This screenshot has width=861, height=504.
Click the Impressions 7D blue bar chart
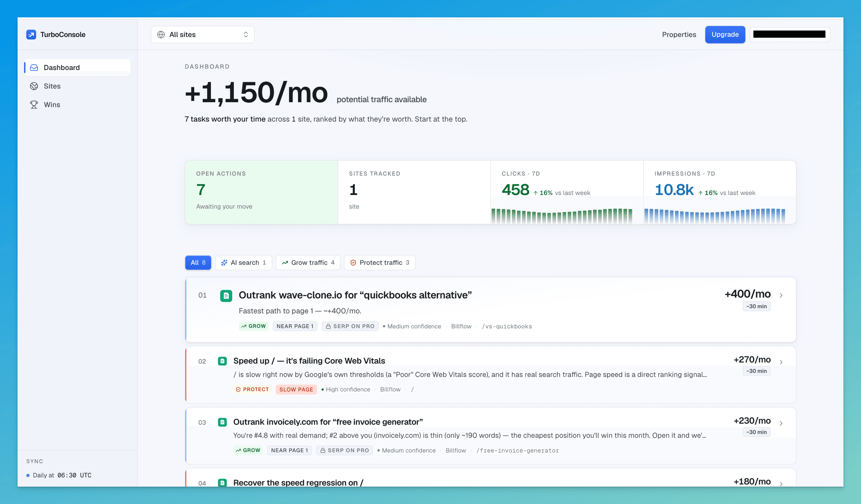click(x=715, y=216)
